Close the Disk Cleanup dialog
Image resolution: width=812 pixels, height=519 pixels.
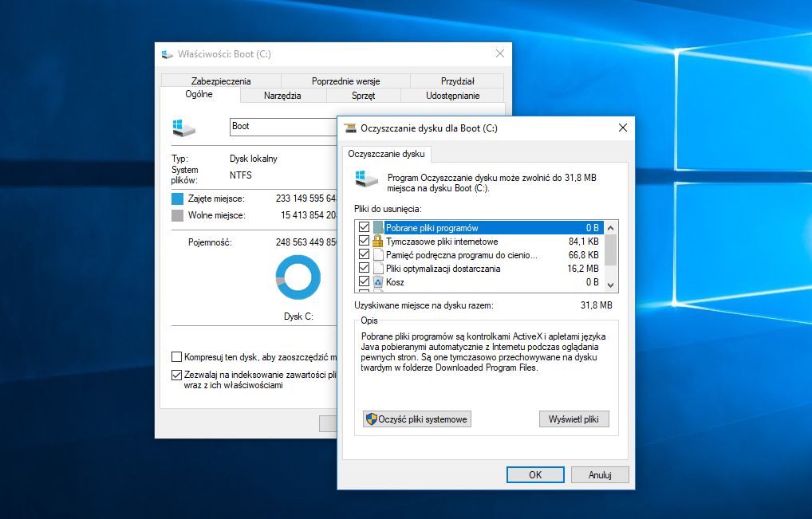[623, 128]
